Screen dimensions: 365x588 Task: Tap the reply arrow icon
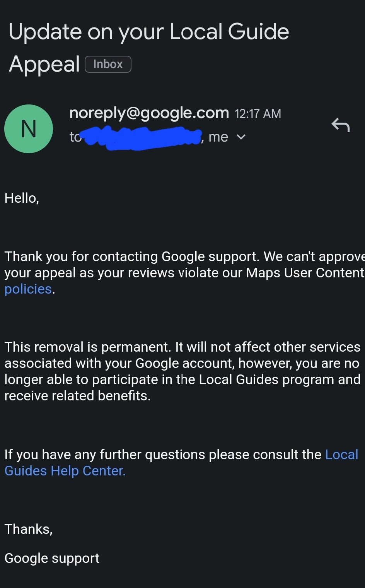click(341, 125)
